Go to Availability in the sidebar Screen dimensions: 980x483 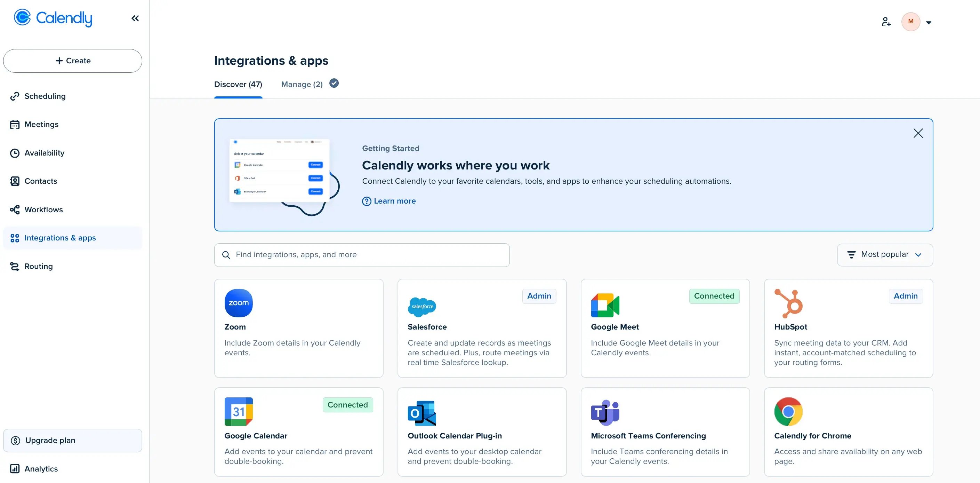tap(73, 153)
